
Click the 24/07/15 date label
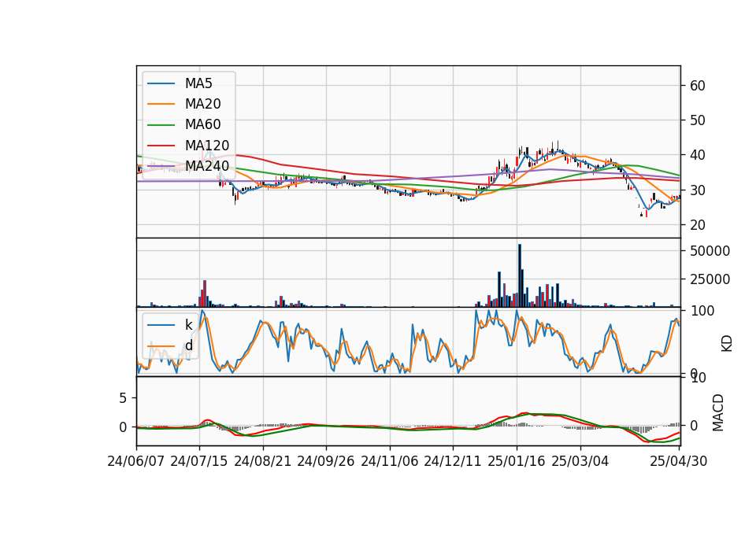coord(198,461)
